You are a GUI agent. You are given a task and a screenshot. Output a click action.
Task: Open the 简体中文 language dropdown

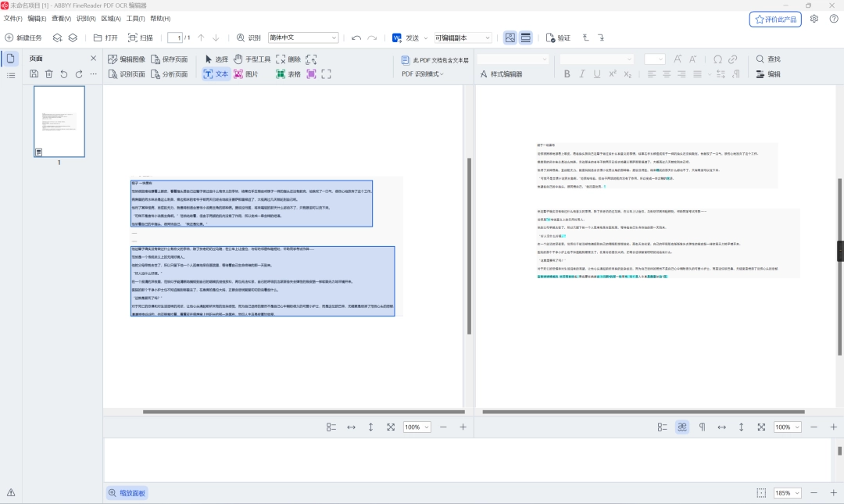[303, 38]
